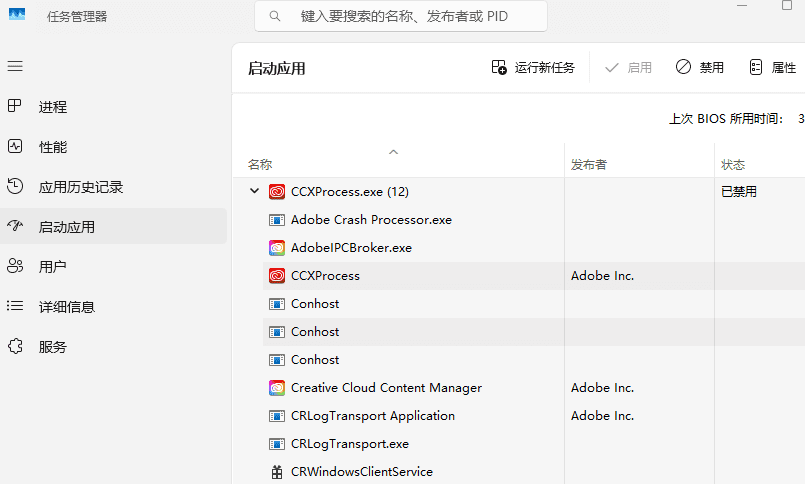The width and height of the screenshot is (805, 484).
Task: Click the 属性 properties icon
Action: pyautogui.click(x=756, y=67)
